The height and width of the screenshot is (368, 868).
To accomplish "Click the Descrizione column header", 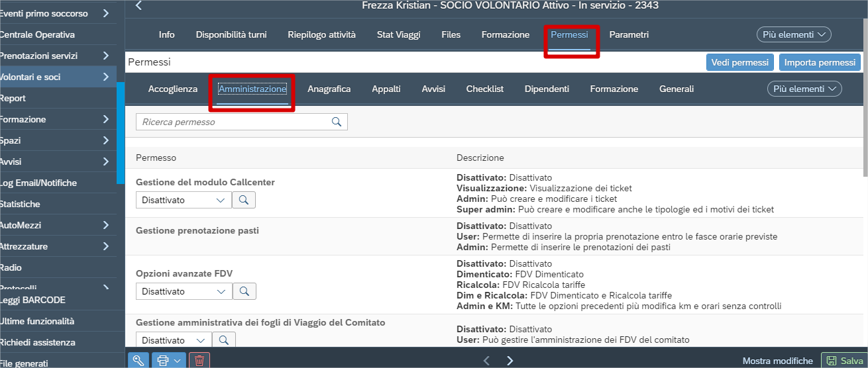I will (480, 158).
